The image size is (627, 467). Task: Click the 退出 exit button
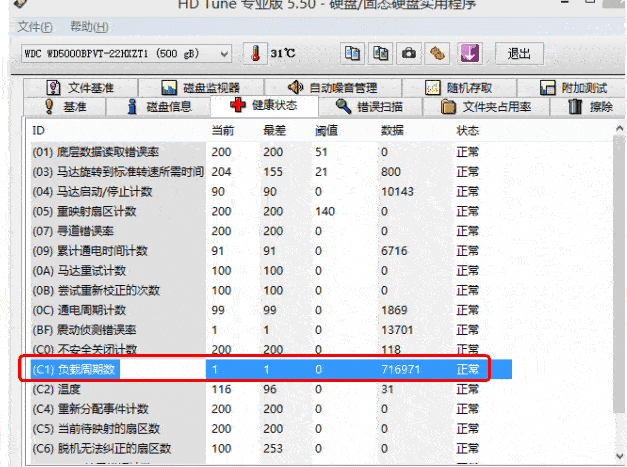[519, 53]
